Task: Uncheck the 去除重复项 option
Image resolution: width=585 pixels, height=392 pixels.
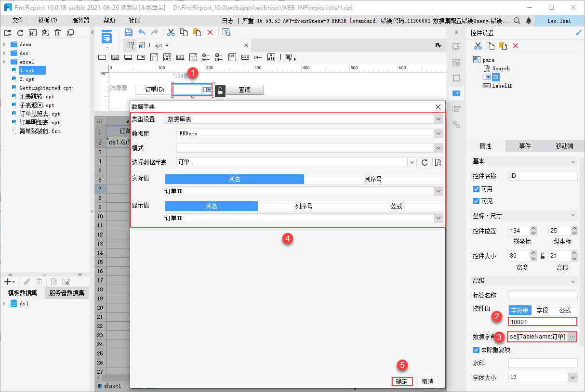Action: point(476,350)
